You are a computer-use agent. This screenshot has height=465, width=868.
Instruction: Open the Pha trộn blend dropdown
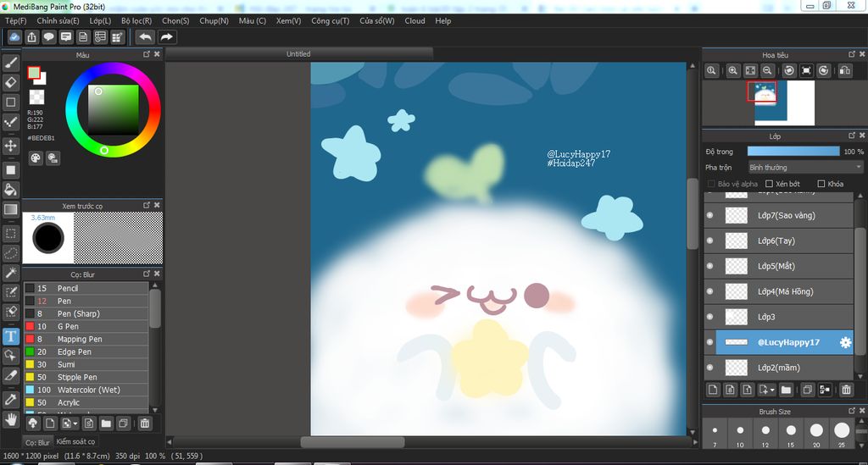coord(805,167)
